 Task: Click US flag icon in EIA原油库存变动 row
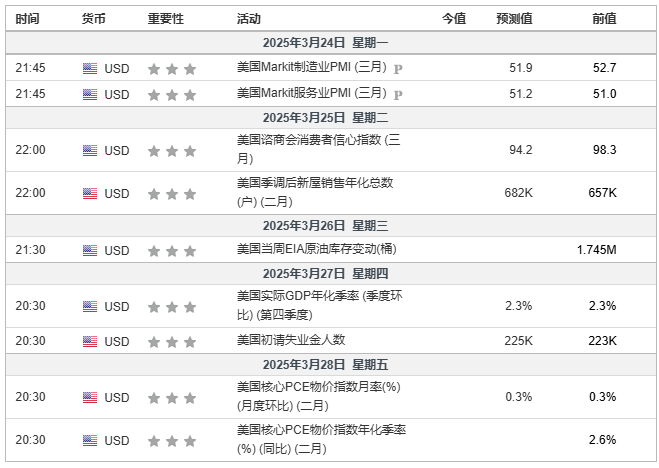point(90,249)
